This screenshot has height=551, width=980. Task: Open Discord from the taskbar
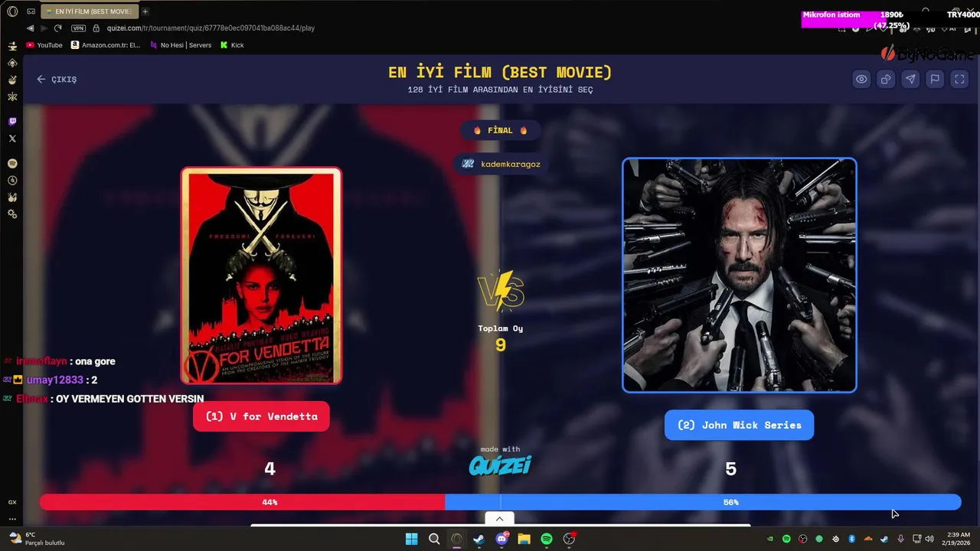click(501, 539)
